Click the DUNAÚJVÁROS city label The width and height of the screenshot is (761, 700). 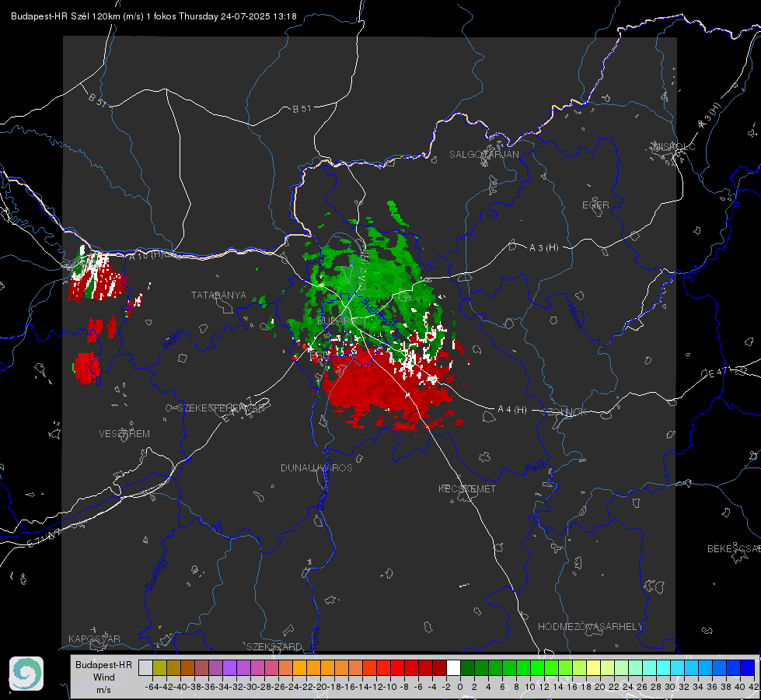pyautogui.click(x=316, y=467)
